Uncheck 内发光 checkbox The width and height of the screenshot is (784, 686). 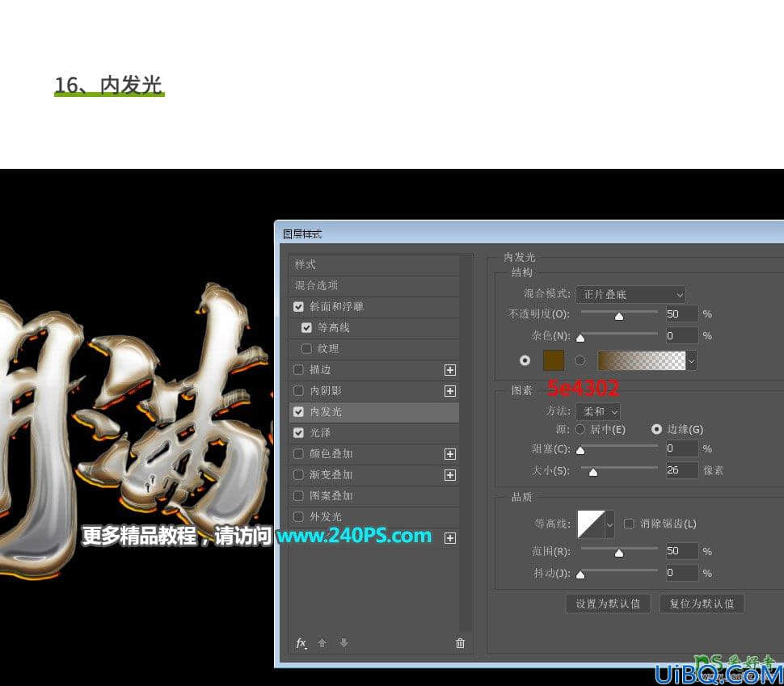tap(298, 411)
